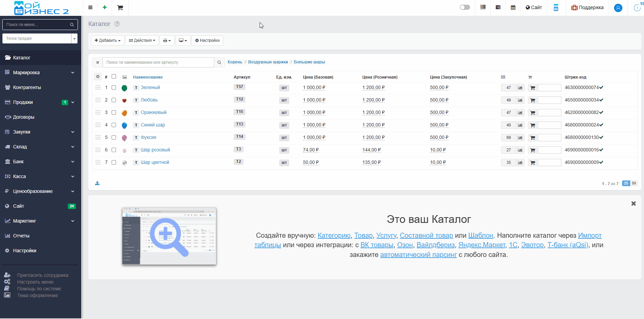Click the catalog name or article search field
This screenshot has width=644, height=319.
[x=158, y=62]
